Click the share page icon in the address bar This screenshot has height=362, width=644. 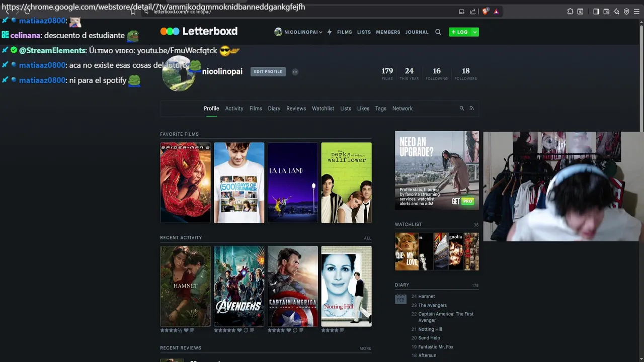[473, 12]
